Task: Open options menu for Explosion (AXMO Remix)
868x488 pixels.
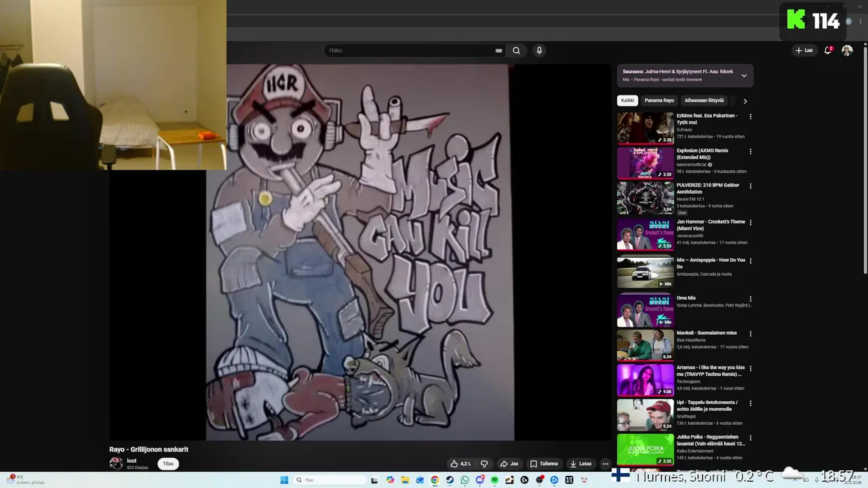Action: pyautogui.click(x=750, y=151)
